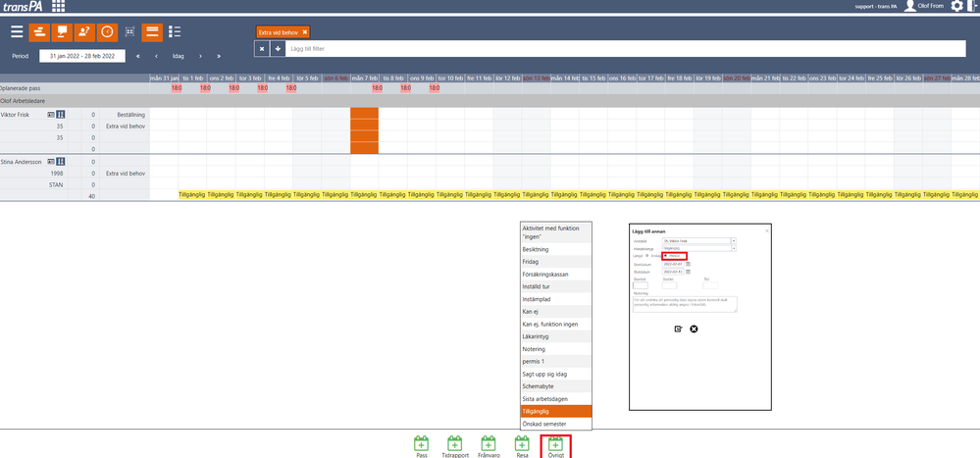Jump back one period with double arrow
Image resolution: width=980 pixels, height=458 pixels.
pos(137,56)
